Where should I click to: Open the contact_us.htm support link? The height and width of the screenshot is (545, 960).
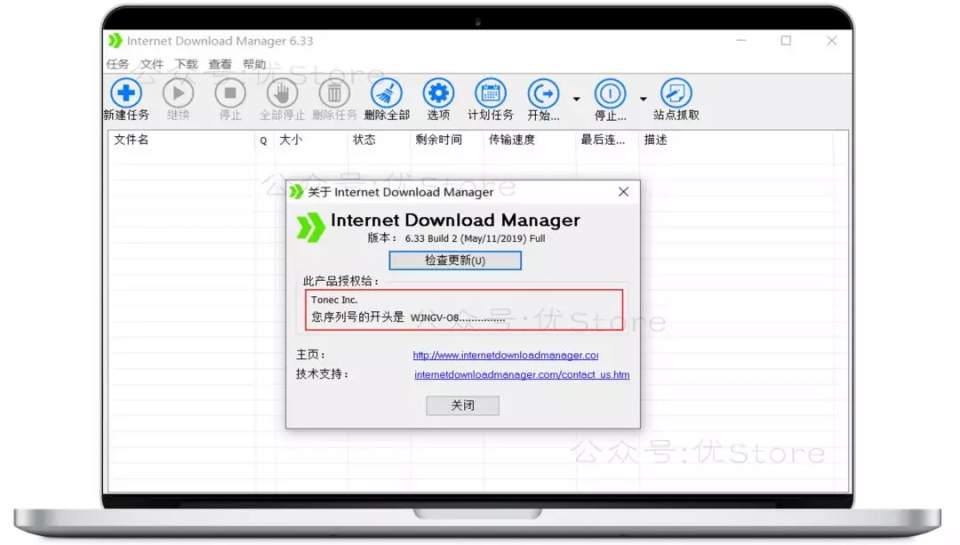[522, 375]
